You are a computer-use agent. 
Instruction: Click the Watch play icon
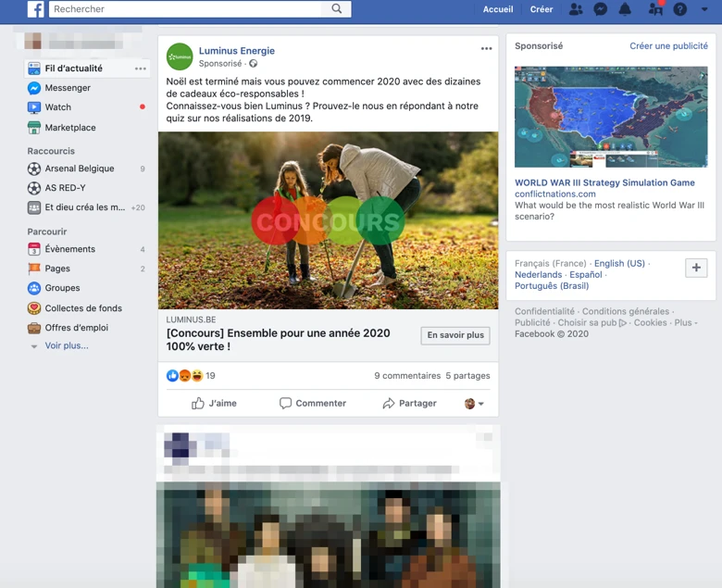[x=34, y=107]
